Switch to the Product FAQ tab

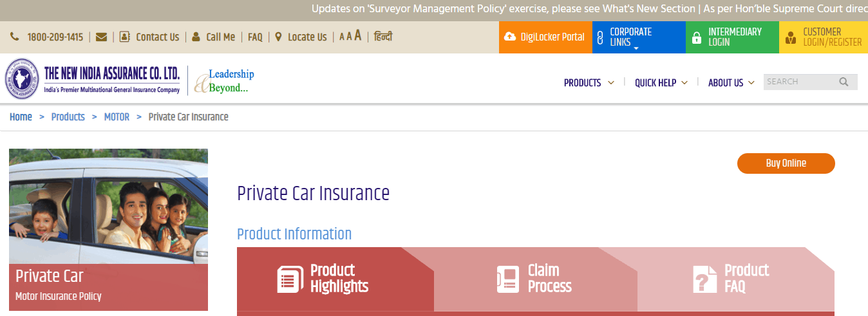point(736,279)
